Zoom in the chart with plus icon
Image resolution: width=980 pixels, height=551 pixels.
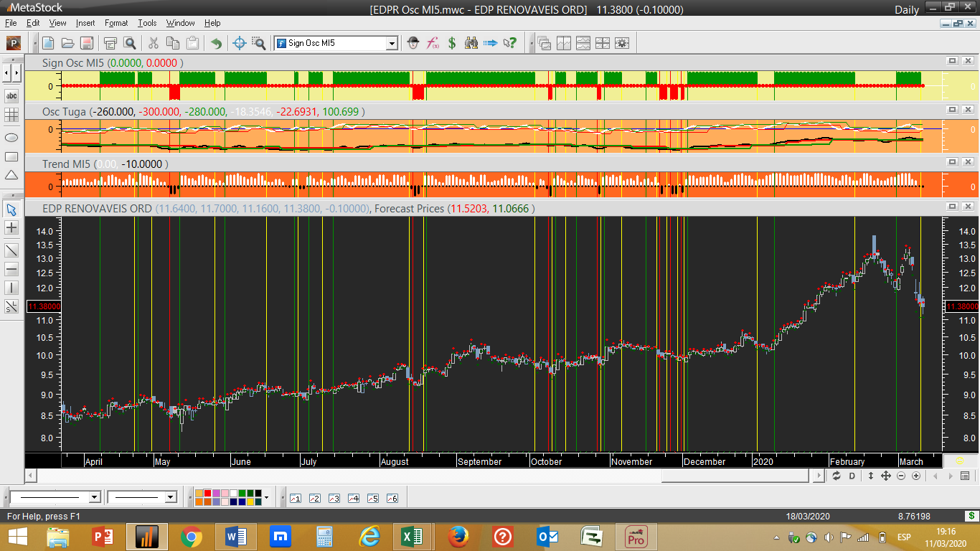point(916,476)
